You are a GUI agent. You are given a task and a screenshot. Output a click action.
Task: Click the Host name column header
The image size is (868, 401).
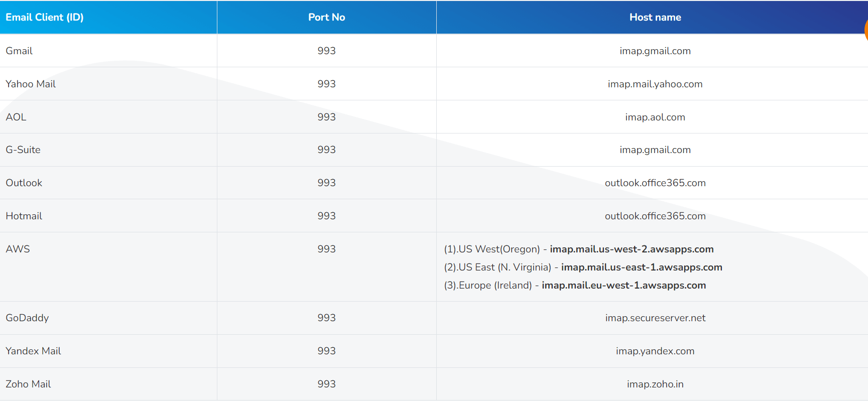(x=655, y=17)
